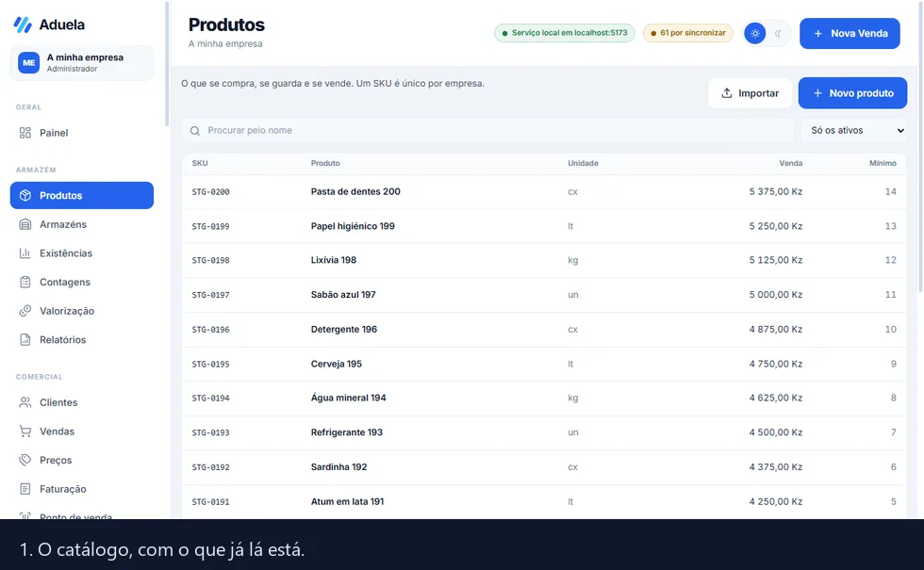The height and width of the screenshot is (570, 924).
Task: Click the Relatórios document icon
Action: click(x=25, y=340)
